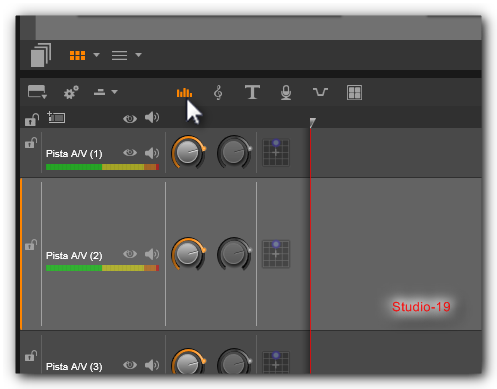Screen dimensions: 497x389
Task: Open ScoreFitter treble clef tool
Action: (218, 92)
